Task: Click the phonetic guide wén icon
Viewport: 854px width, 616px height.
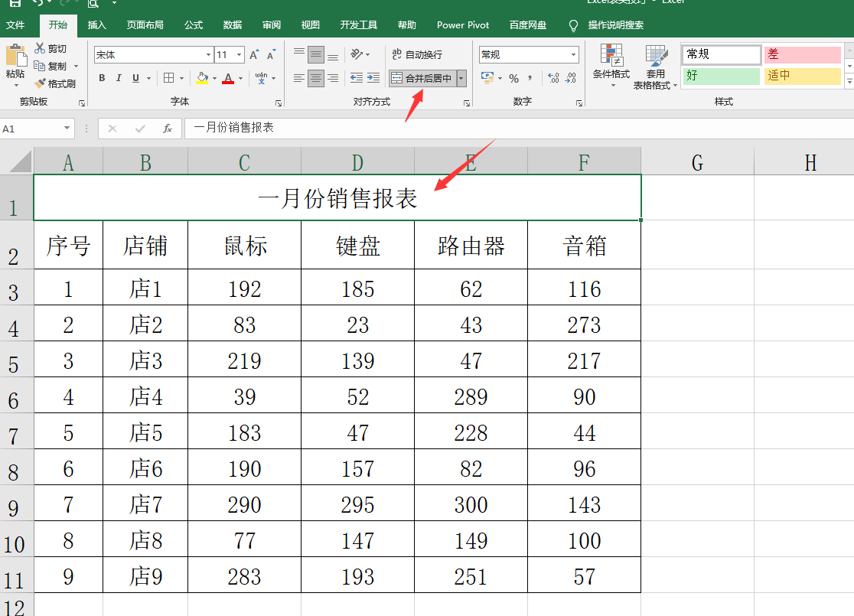Action: 262,78
